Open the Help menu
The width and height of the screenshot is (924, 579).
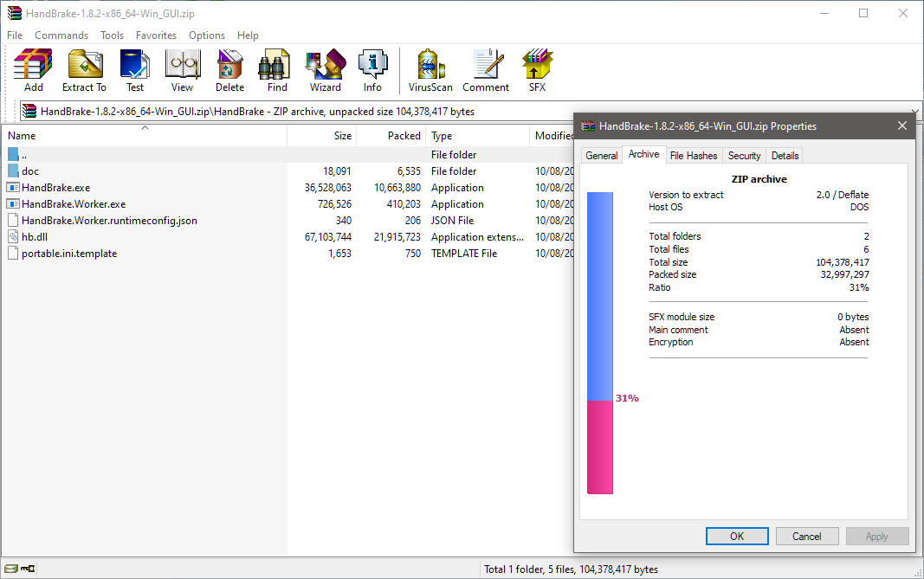pos(248,35)
